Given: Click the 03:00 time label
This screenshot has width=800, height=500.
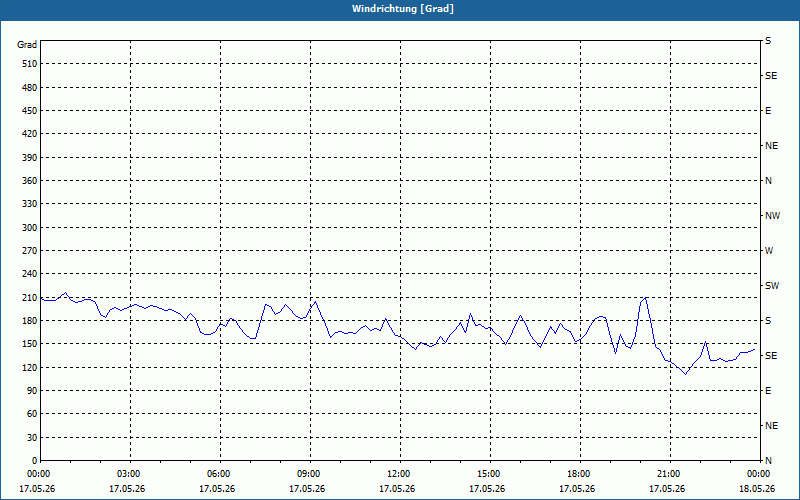Looking at the screenshot, I should (131, 474).
